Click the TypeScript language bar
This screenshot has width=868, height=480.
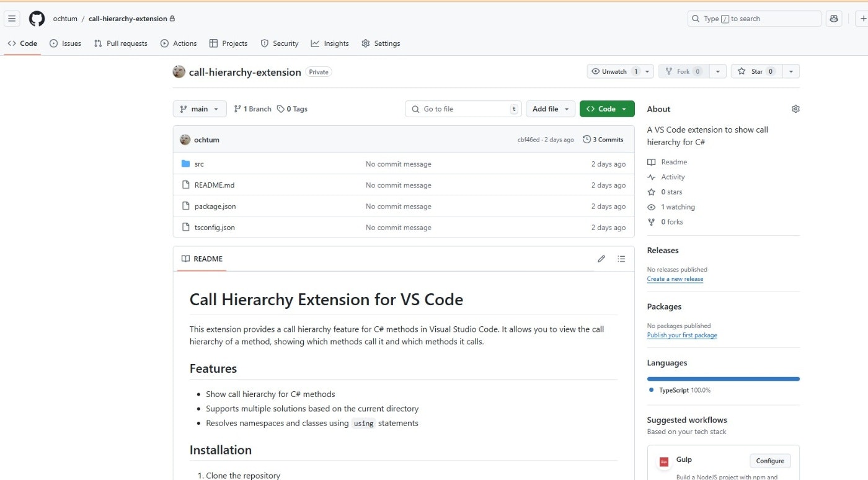(723, 378)
